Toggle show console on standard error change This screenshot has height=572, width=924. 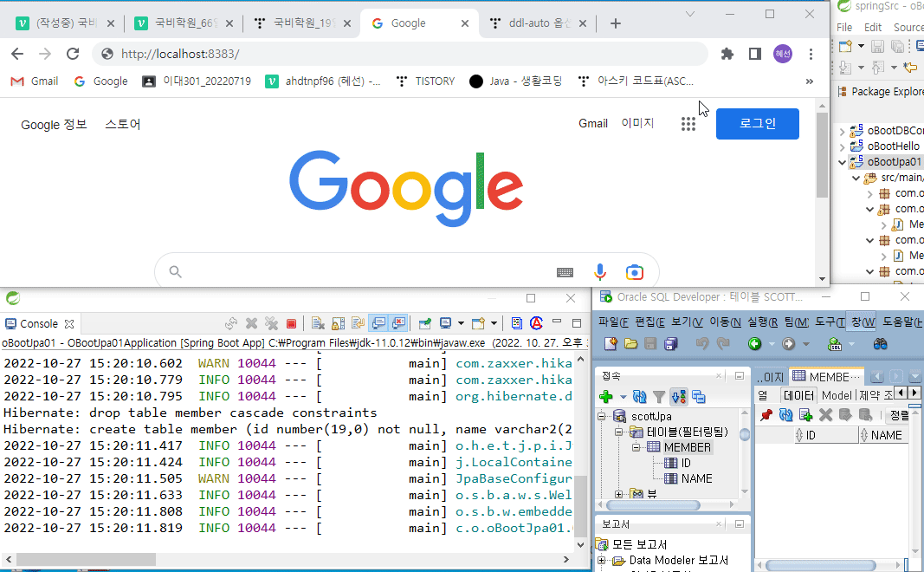(x=399, y=323)
